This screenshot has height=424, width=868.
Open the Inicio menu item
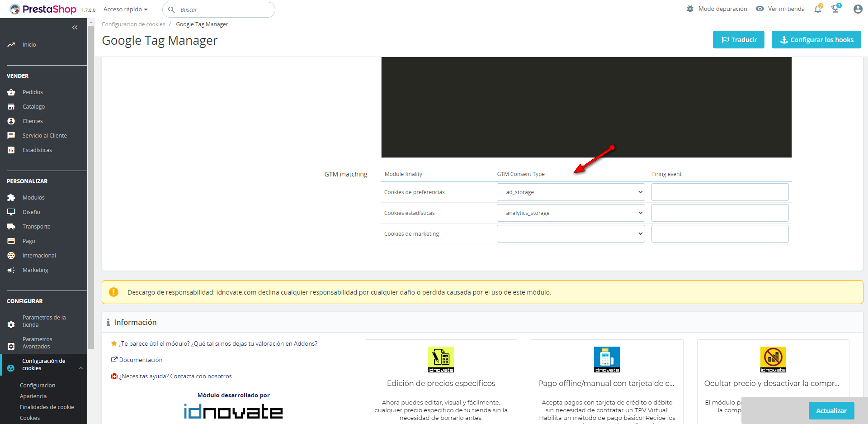[29, 45]
